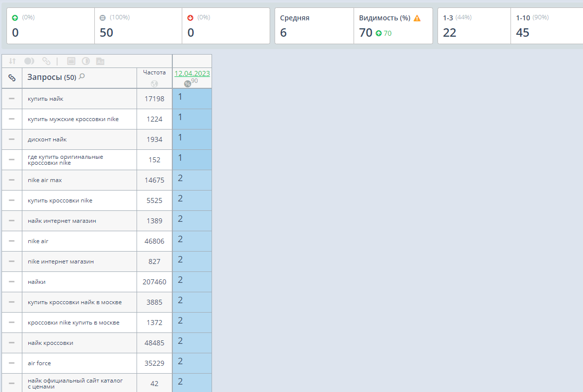The image size is (583, 392).
Task: Click the dash icon in 'дисконт найк' row
Action: (12, 140)
